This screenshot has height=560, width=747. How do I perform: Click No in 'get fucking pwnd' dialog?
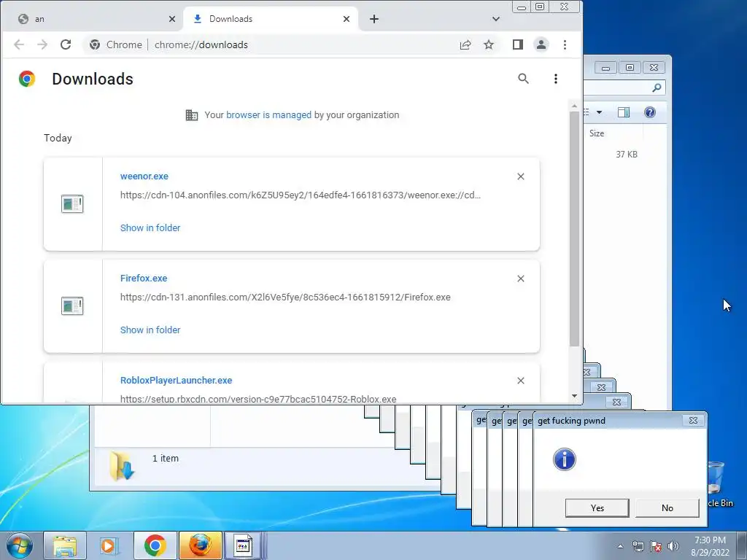667,508
